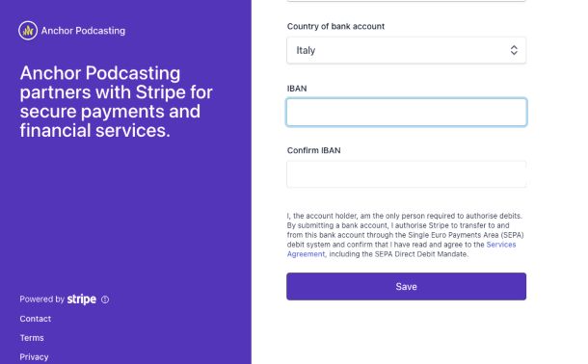The image size is (588, 364).
Task: Open the Services Agreement link
Action: (401, 249)
